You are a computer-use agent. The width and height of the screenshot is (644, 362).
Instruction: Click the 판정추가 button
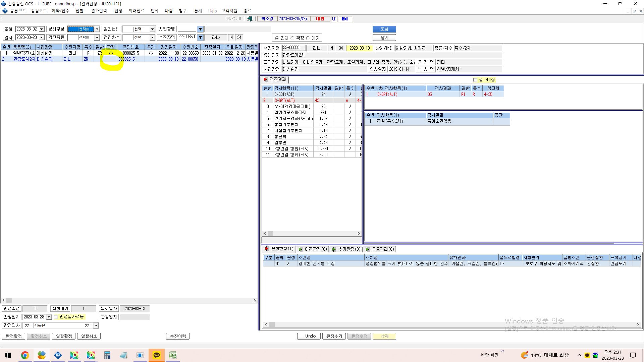point(334,336)
